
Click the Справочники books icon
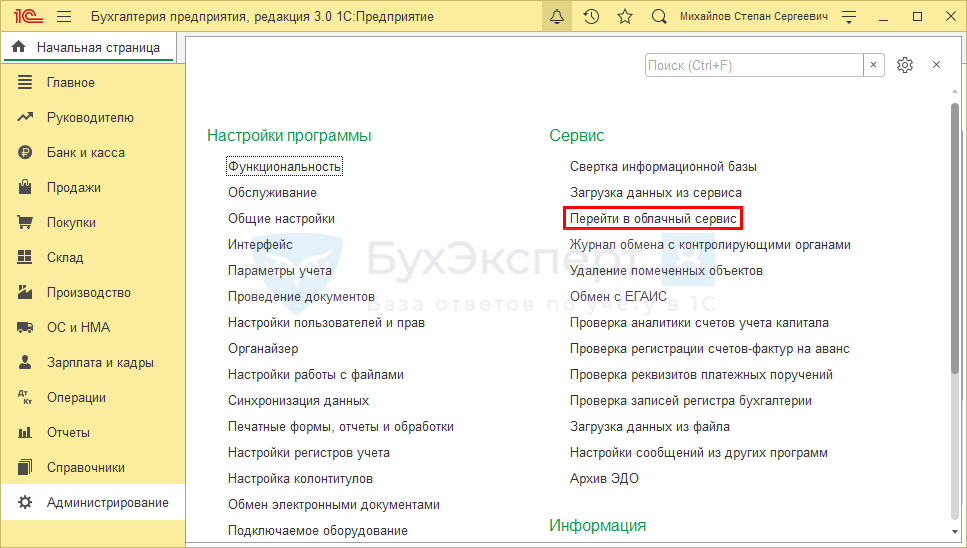click(x=25, y=467)
